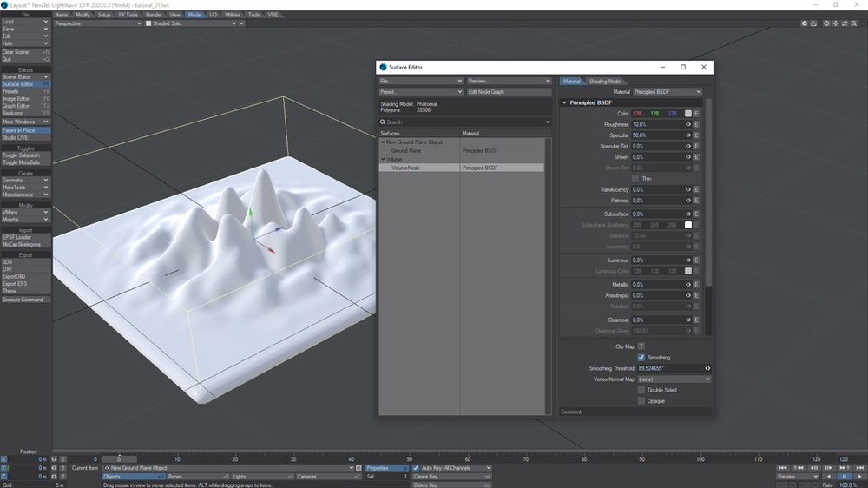Click the T texture button for Clip Map

pos(641,346)
